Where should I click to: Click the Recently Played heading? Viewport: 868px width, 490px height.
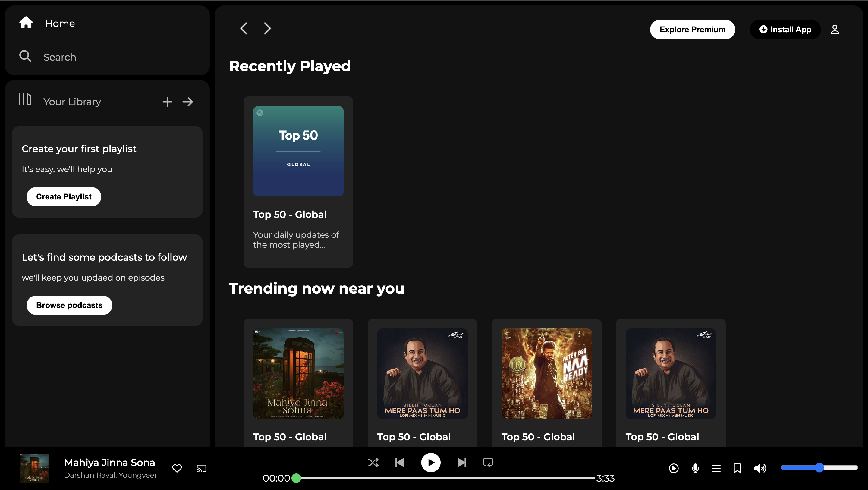pos(290,66)
